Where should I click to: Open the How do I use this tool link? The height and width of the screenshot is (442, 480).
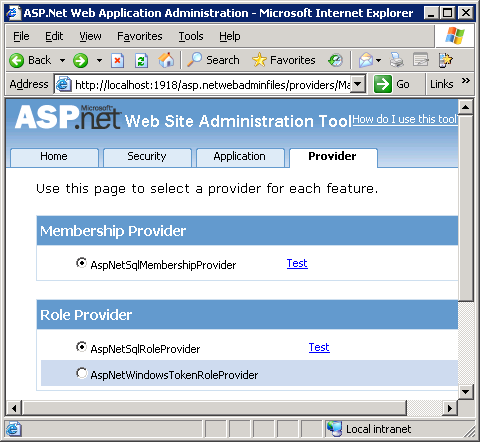[x=405, y=119]
